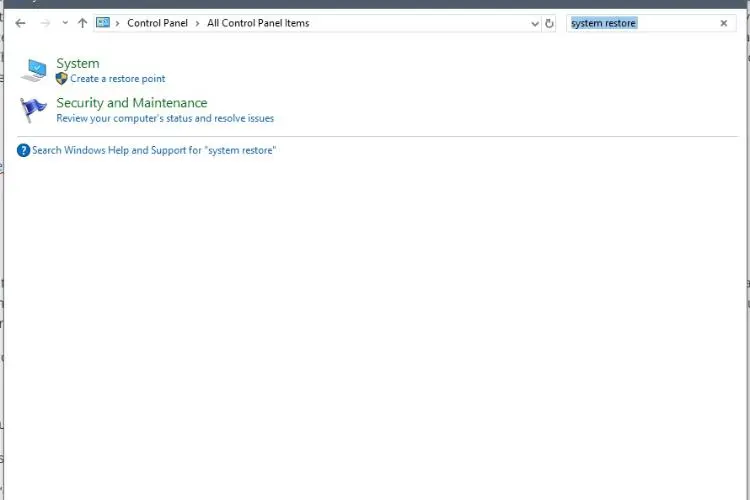Go up one level with the up arrow
The width and height of the screenshot is (750, 500).
(x=82, y=22)
